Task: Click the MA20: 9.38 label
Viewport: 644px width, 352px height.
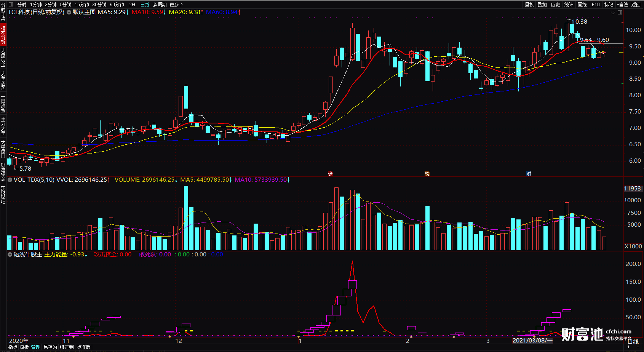Action: point(186,12)
